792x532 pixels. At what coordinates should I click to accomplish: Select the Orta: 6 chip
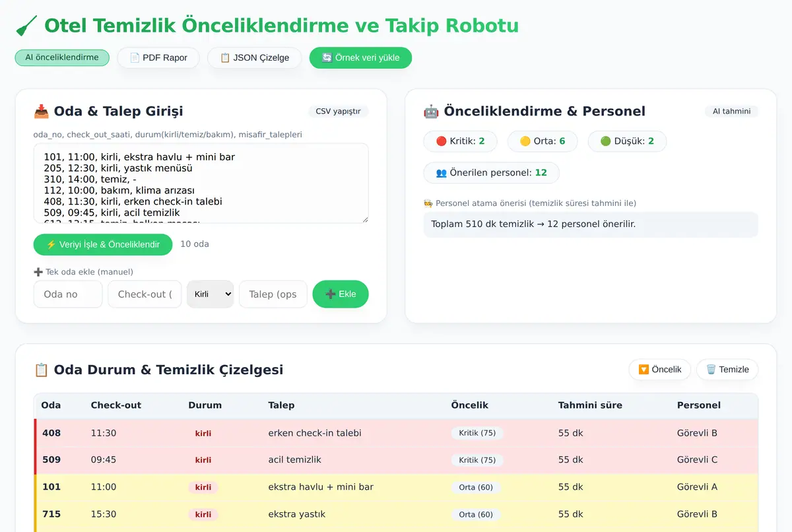point(543,141)
